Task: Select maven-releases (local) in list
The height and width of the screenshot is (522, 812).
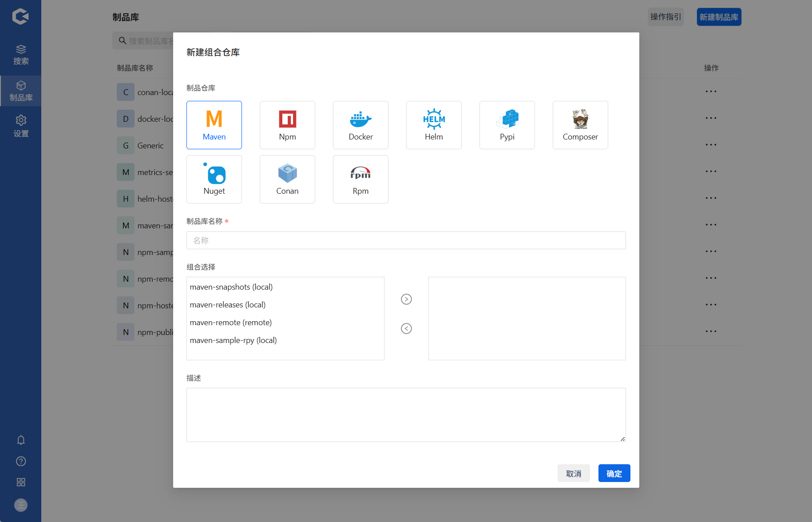Action: tap(285, 305)
